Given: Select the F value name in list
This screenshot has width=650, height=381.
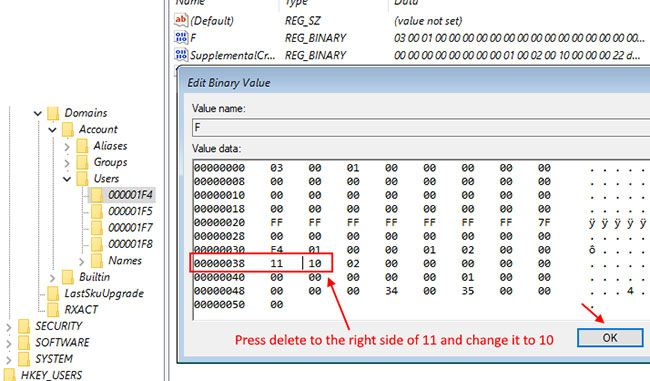Looking at the screenshot, I should pos(193,38).
